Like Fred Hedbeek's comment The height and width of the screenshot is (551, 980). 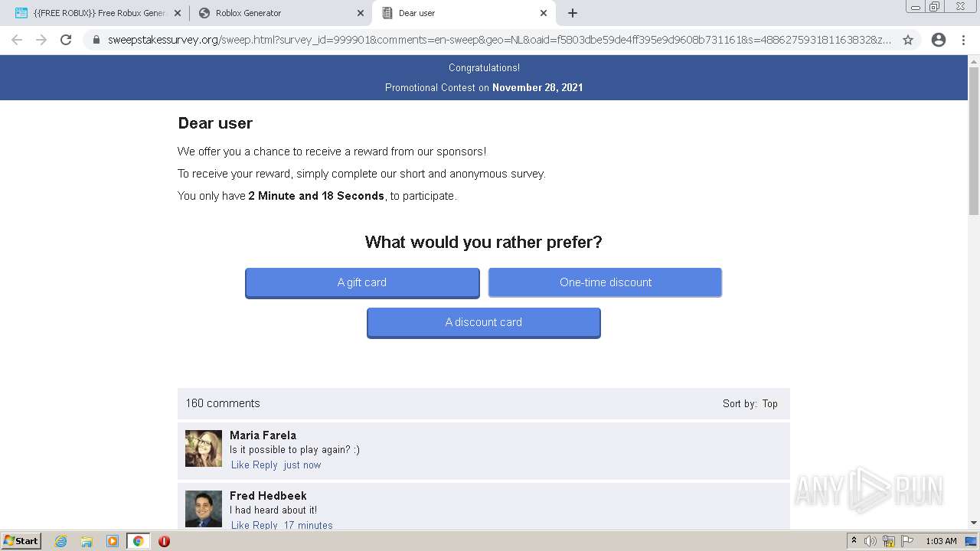pyautogui.click(x=240, y=525)
